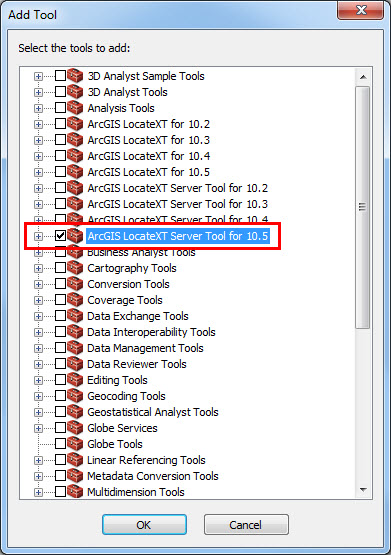Check the Geocoding Tools checkbox
The width and height of the screenshot is (391, 555).
point(61,396)
